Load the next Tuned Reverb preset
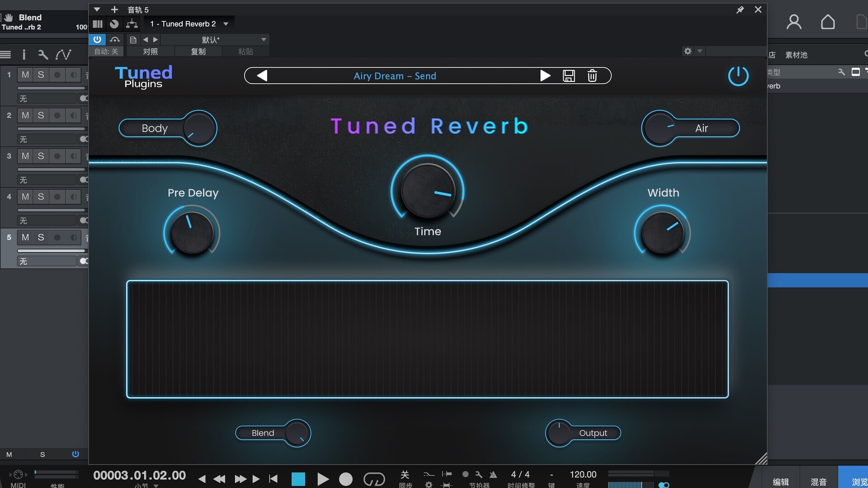Viewport: 868px width, 488px height. click(545, 75)
